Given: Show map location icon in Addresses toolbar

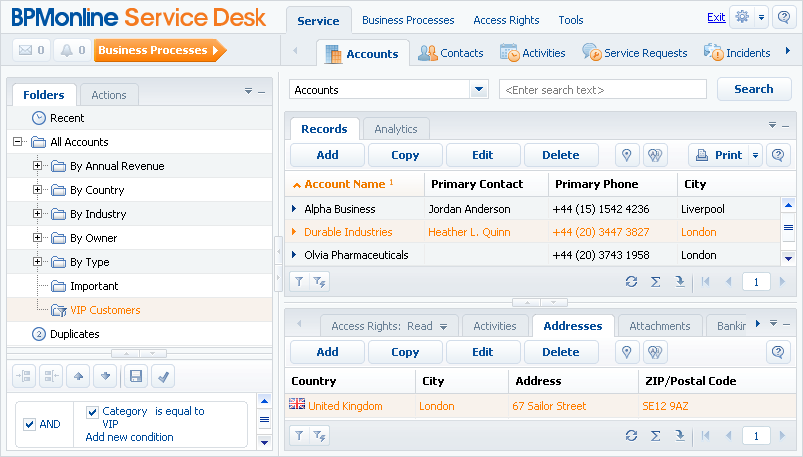Looking at the screenshot, I should [627, 352].
